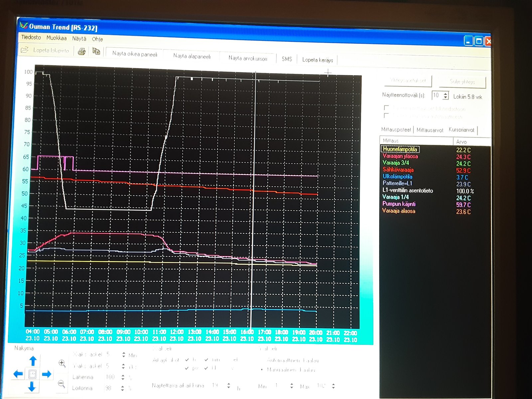
Task: Pan the chart view right with the blue arrow
Action: (x=47, y=374)
